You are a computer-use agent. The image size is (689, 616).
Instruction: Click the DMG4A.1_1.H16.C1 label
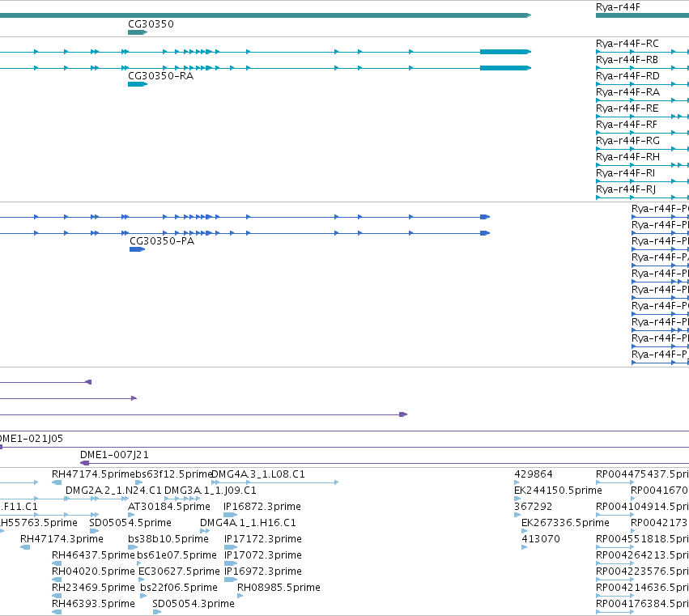[248, 523]
